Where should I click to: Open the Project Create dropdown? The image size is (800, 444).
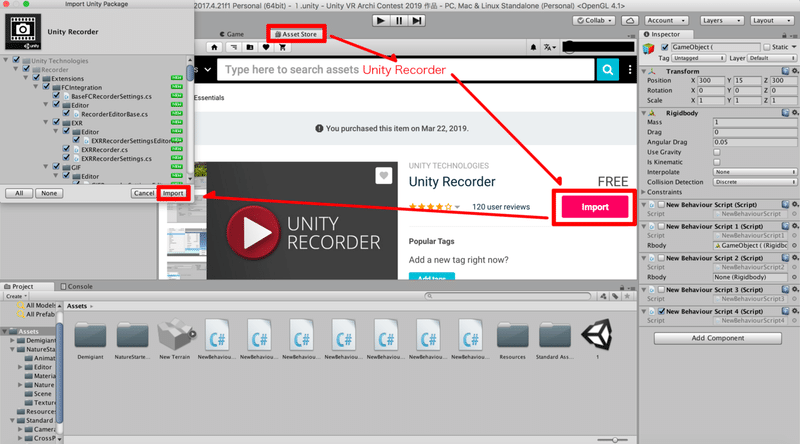(x=16, y=296)
